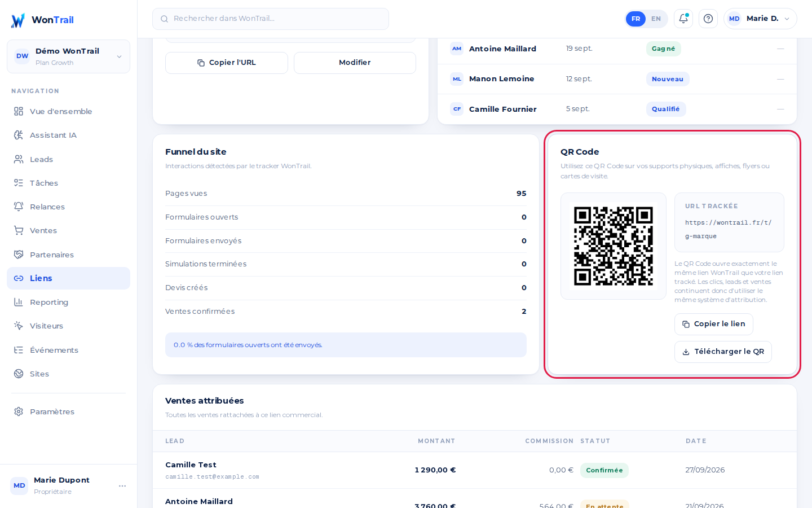Click the tracked URL text

(729, 230)
